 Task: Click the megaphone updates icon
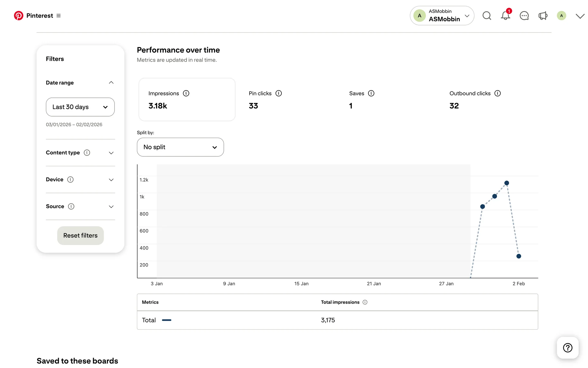(543, 16)
